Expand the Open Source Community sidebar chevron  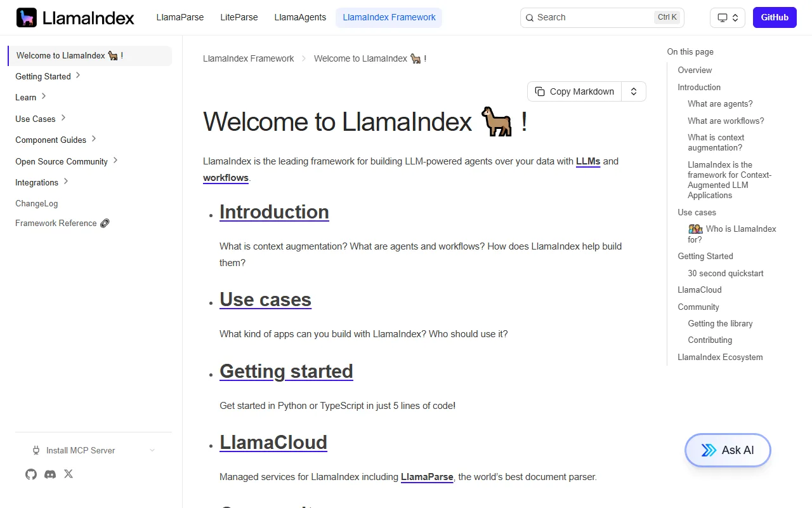(115, 161)
